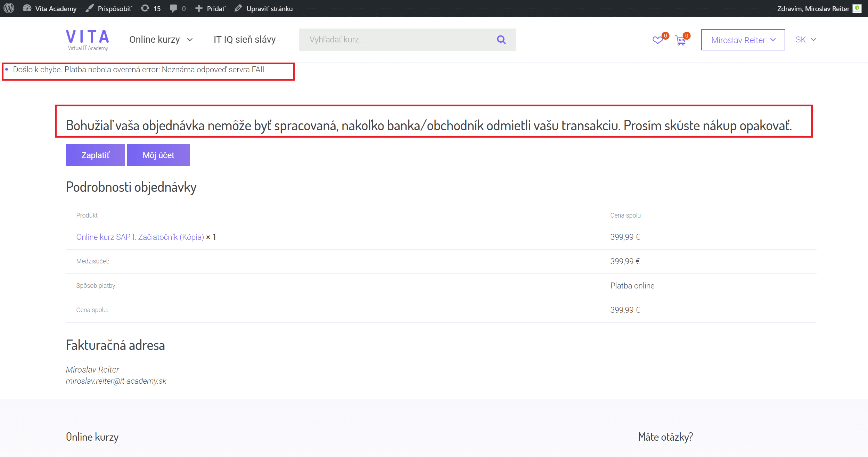Select the Podrobnosti objednávky heading
Image resolution: width=868 pixels, height=457 pixels.
click(131, 187)
